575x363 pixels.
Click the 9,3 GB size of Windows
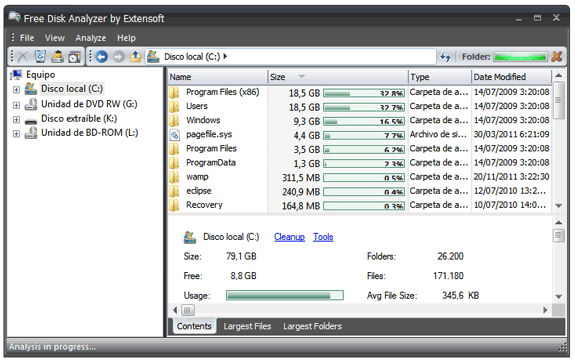(307, 121)
